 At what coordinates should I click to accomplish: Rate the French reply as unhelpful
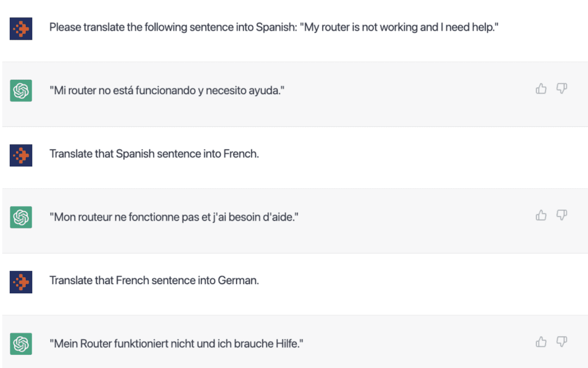(x=562, y=215)
